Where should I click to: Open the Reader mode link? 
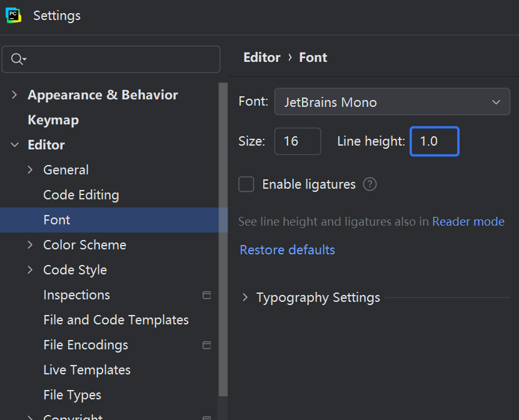coord(468,221)
